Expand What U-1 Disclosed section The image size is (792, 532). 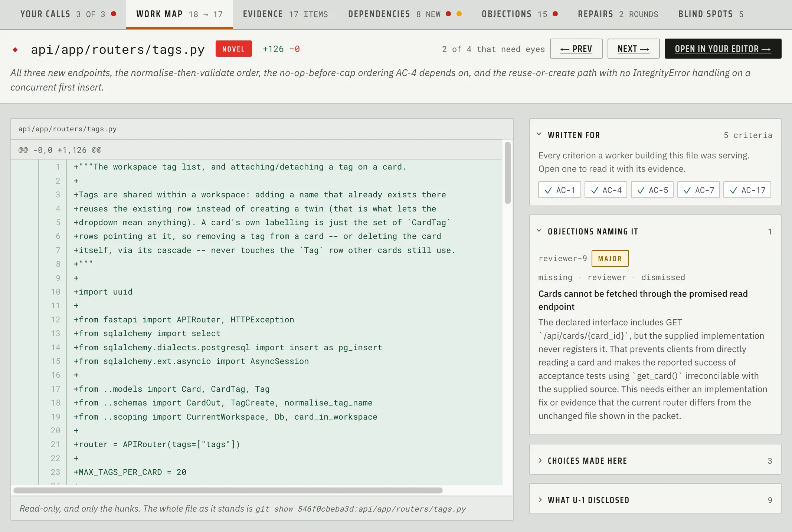click(655, 500)
